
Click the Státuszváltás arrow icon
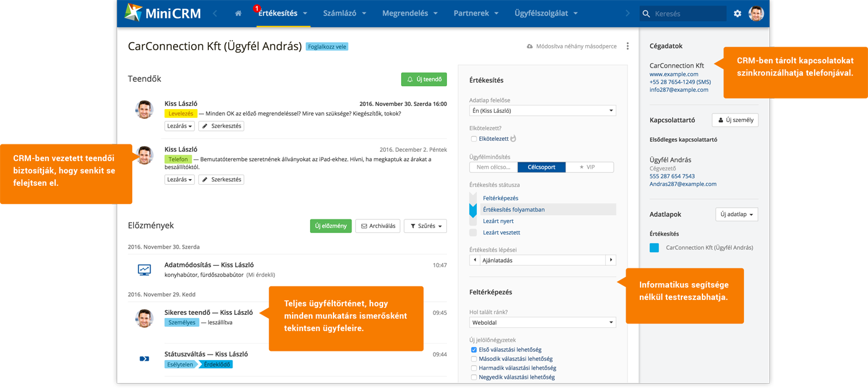click(144, 358)
